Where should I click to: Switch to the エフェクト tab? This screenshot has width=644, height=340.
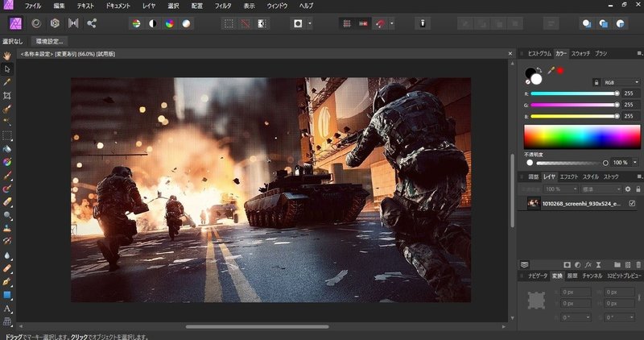point(569,176)
